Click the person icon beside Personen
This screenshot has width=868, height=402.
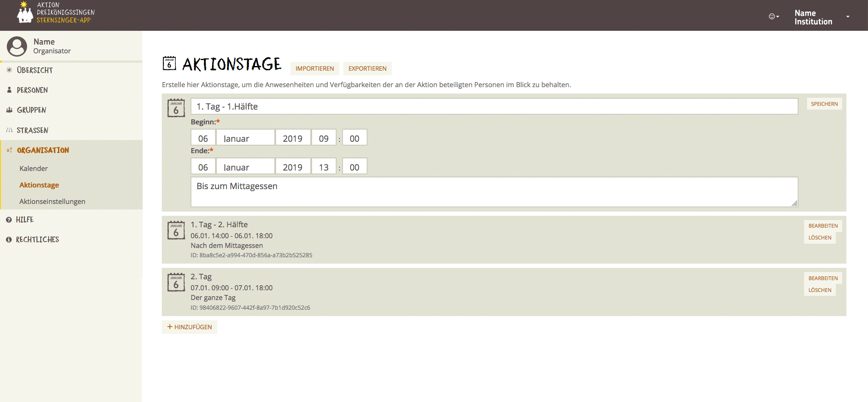[9, 90]
